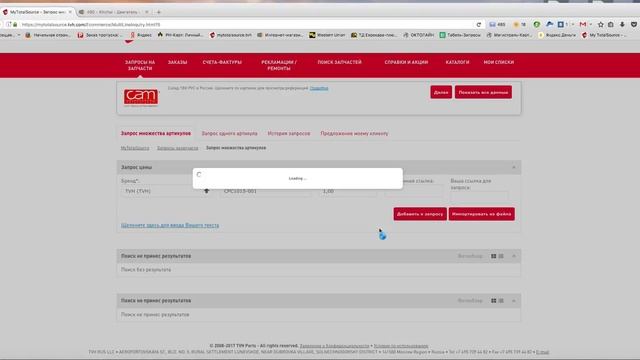Click the Далее button in the banner
Image resolution: width=640 pixels, height=360 pixels.
point(441,92)
